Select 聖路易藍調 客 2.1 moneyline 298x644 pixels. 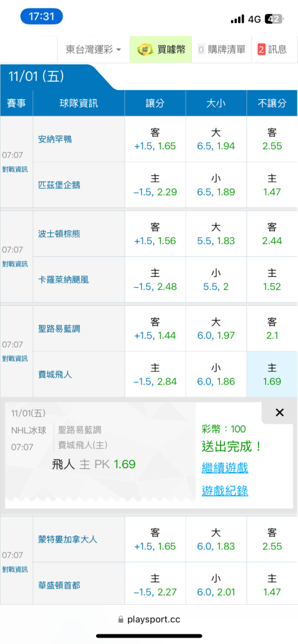(272, 328)
